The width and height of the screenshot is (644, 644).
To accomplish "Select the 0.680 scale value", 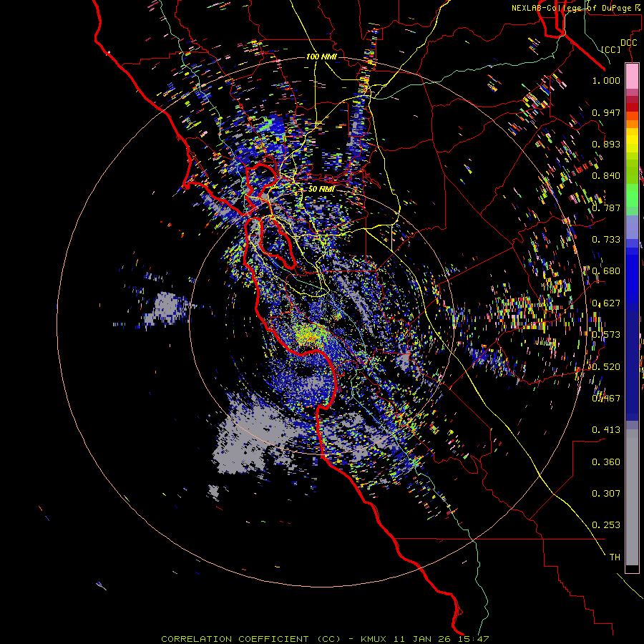I will click(x=606, y=271).
